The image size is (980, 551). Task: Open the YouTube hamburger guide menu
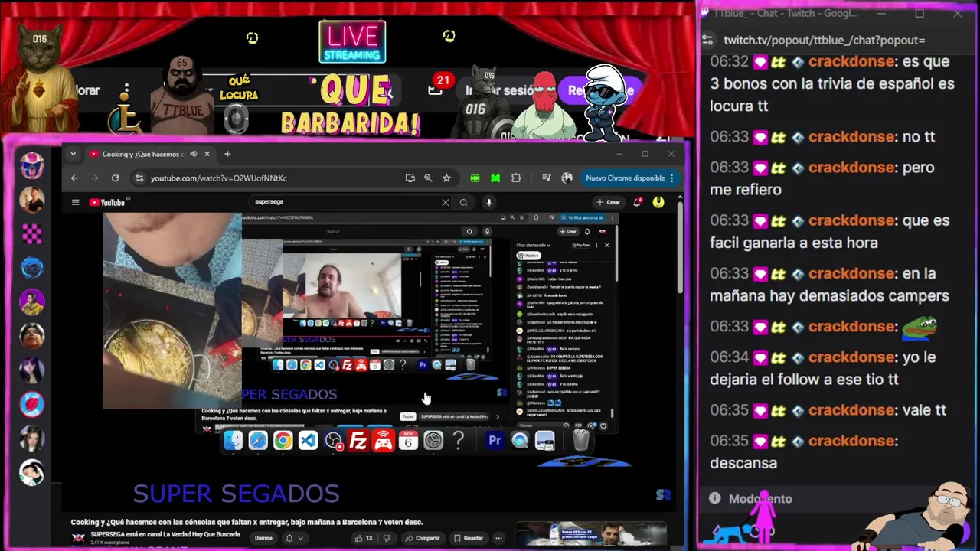75,202
